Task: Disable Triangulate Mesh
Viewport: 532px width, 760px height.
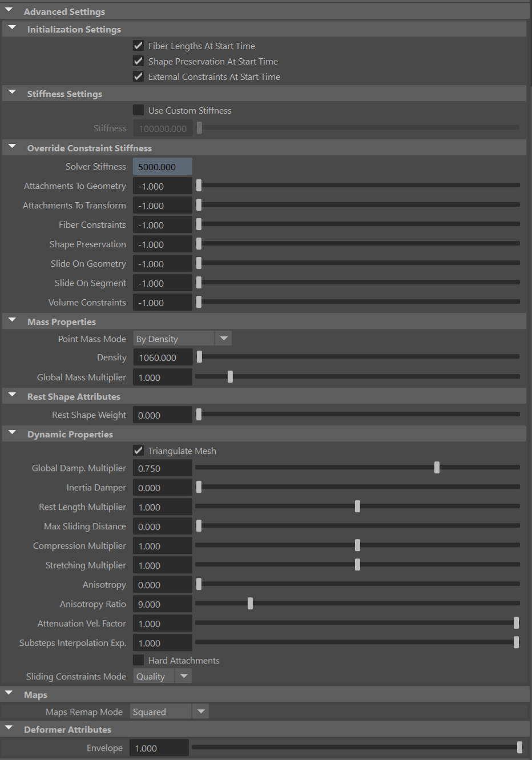Action: click(x=138, y=451)
